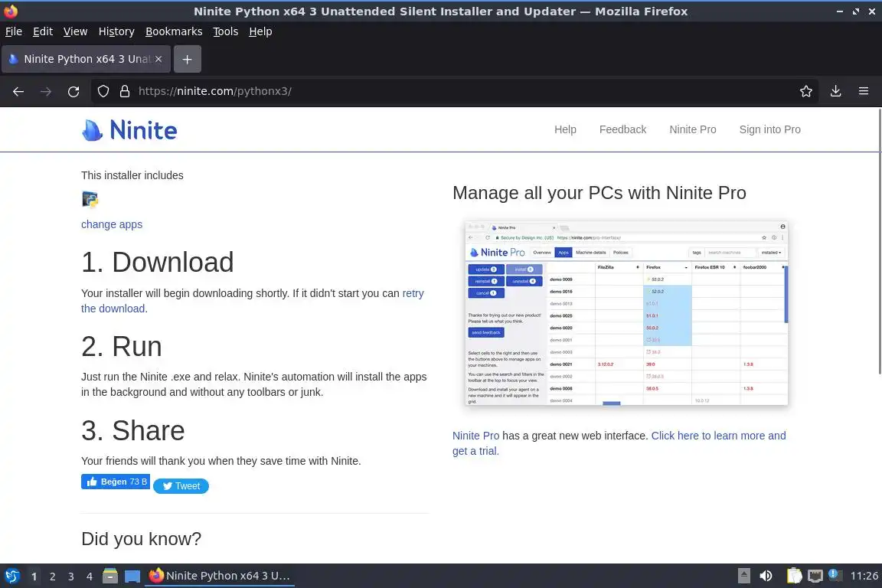Click the Facebook Beğen button
The width and height of the screenshot is (882, 588).
click(116, 482)
